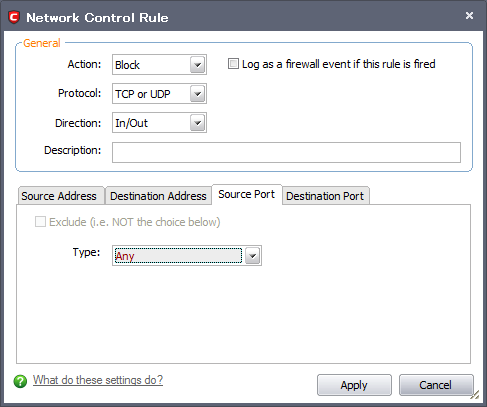
Task: Open the Destination Address tab
Action: 158,196
